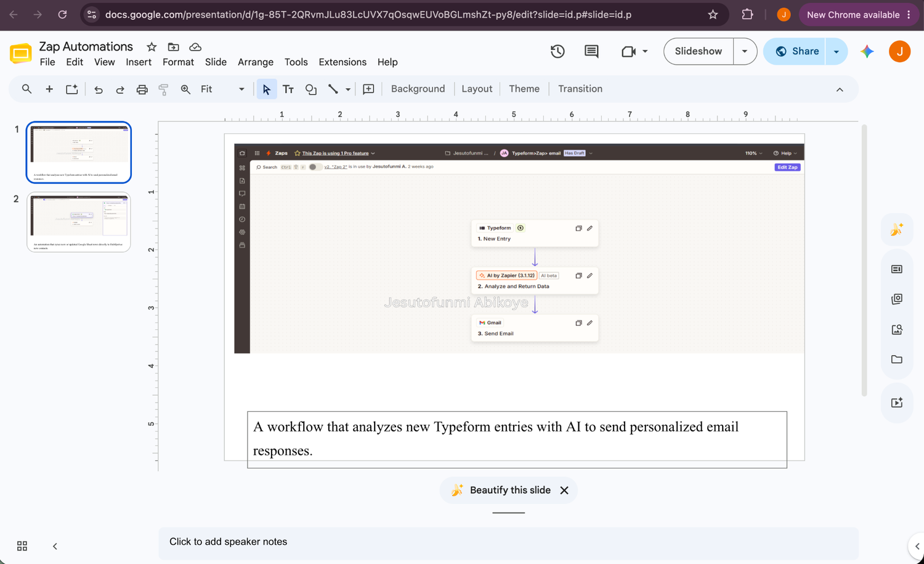Click New Chrome available update button
The width and height of the screenshot is (924, 564).
tap(857, 14)
